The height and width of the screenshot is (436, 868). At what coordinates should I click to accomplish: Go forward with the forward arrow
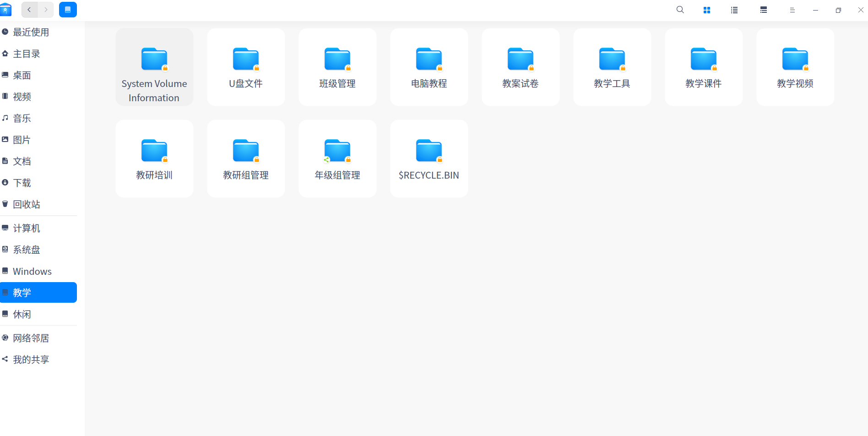click(x=46, y=10)
